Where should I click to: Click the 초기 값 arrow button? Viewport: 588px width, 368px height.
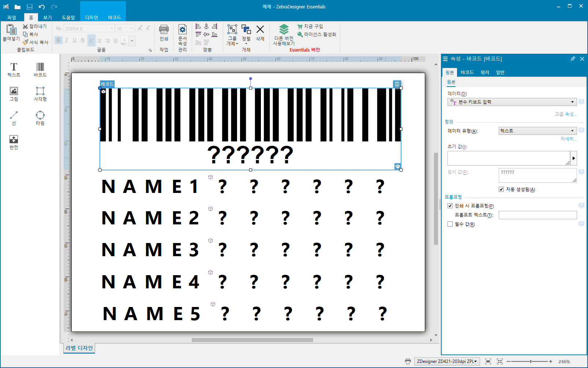pos(574,158)
